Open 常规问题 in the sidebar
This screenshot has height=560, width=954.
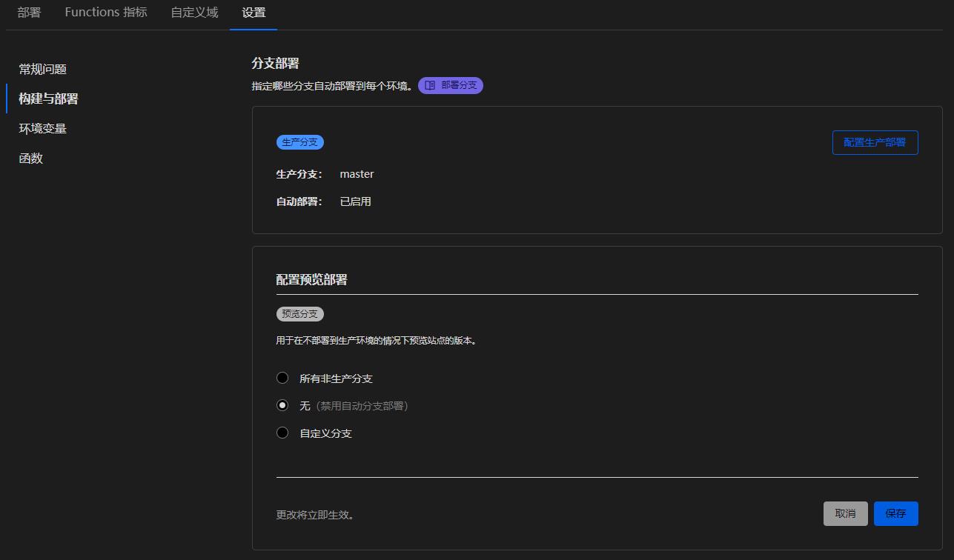pyautogui.click(x=43, y=69)
